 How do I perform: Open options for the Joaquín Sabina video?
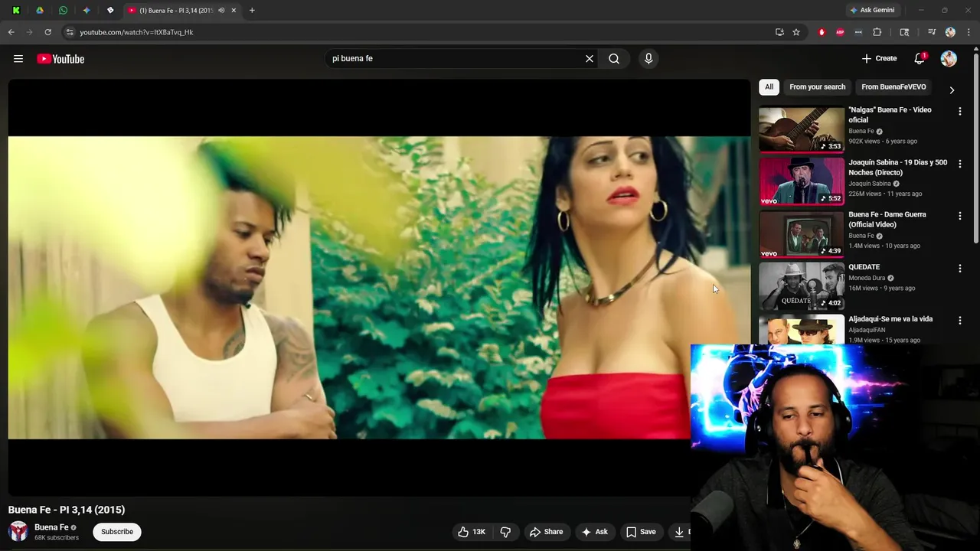coord(959,164)
